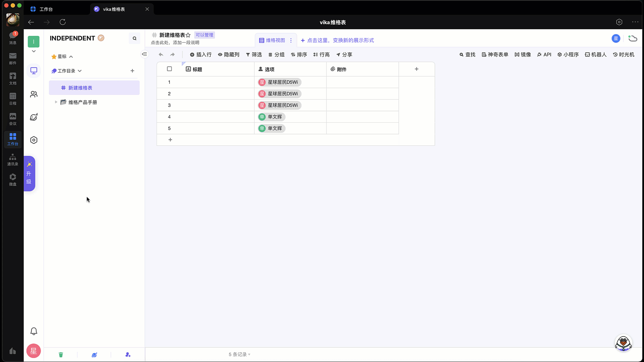Select 新建维格表 in the tree

94,88
